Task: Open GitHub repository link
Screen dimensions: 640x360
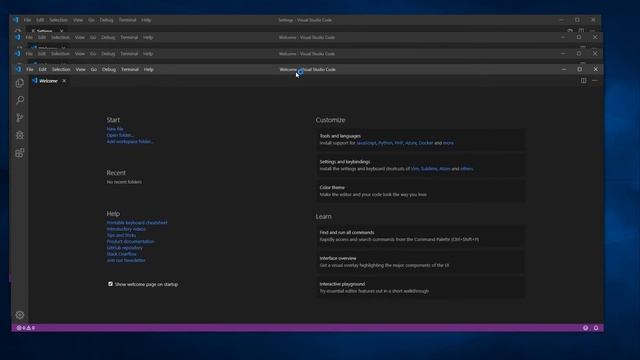Action: [124, 248]
